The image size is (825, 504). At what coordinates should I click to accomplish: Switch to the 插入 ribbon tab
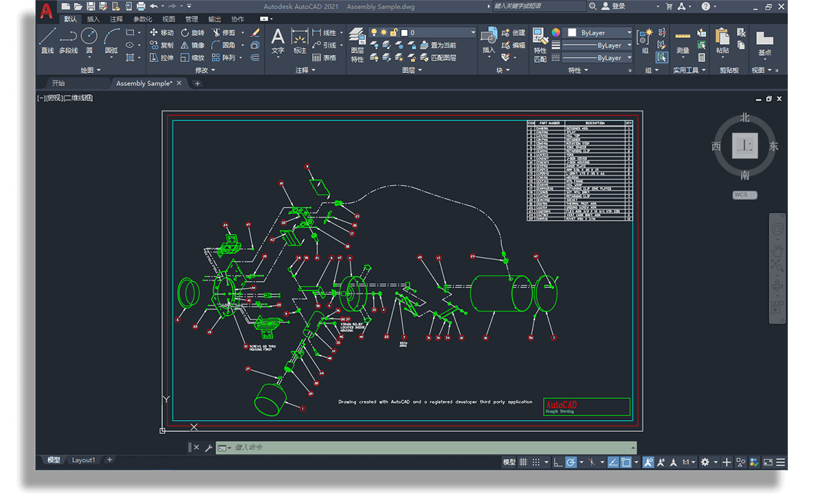tap(93, 19)
